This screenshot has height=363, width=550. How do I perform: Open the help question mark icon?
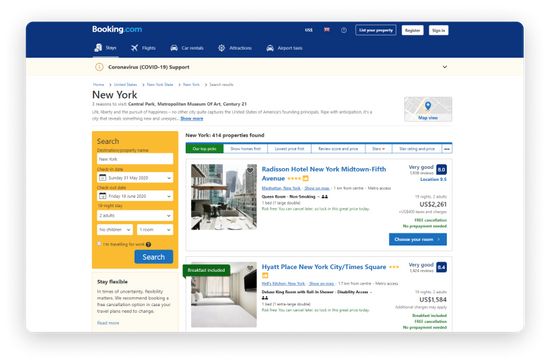(x=344, y=30)
